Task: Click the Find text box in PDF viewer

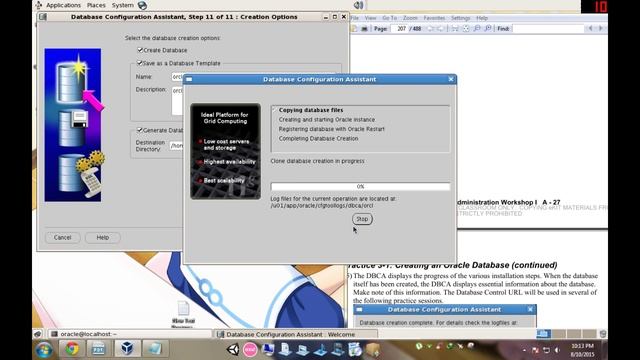Action: coord(548,29)
